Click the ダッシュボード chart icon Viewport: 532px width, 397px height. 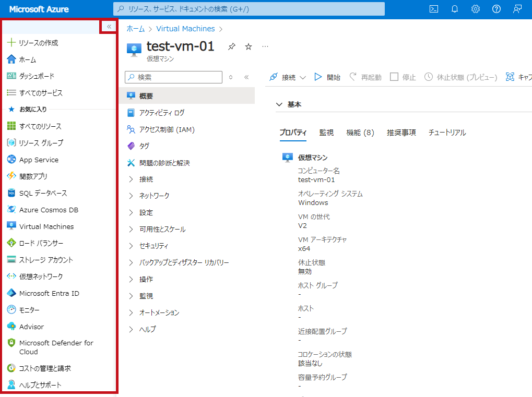pos(11,76)
